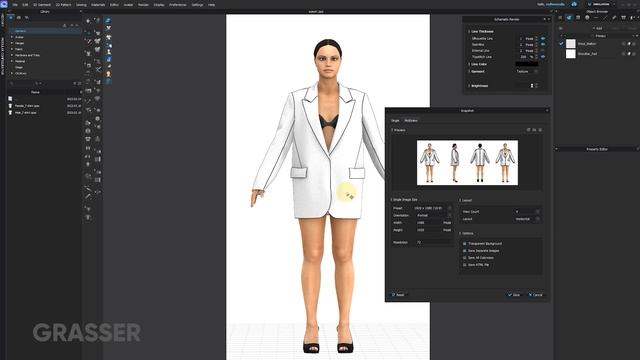Click the simulate tool icon at toolbar top
Image resolution: width=640 pixels, height=360 pixels.
click(x=88, y=20)
